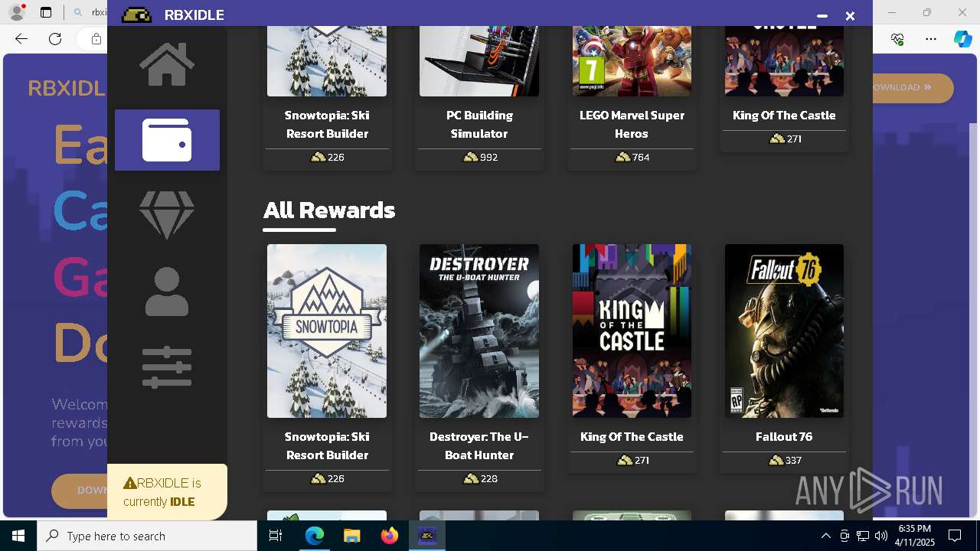Open the King Of The Castle cover under All Rewards
Screen dimensions: 980x551
[x=632, y=331]
